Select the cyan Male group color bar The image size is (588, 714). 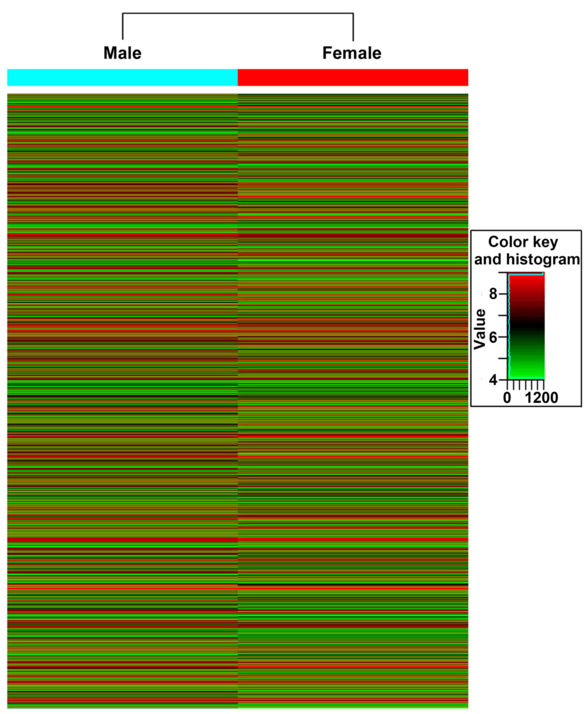tap(122, 77)
